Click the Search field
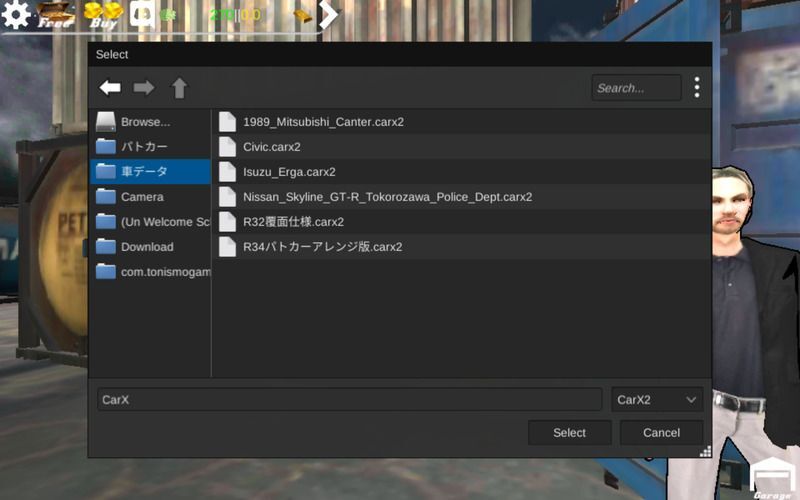The height and width of the screenshot is (500, 800). tap(636, 88)
